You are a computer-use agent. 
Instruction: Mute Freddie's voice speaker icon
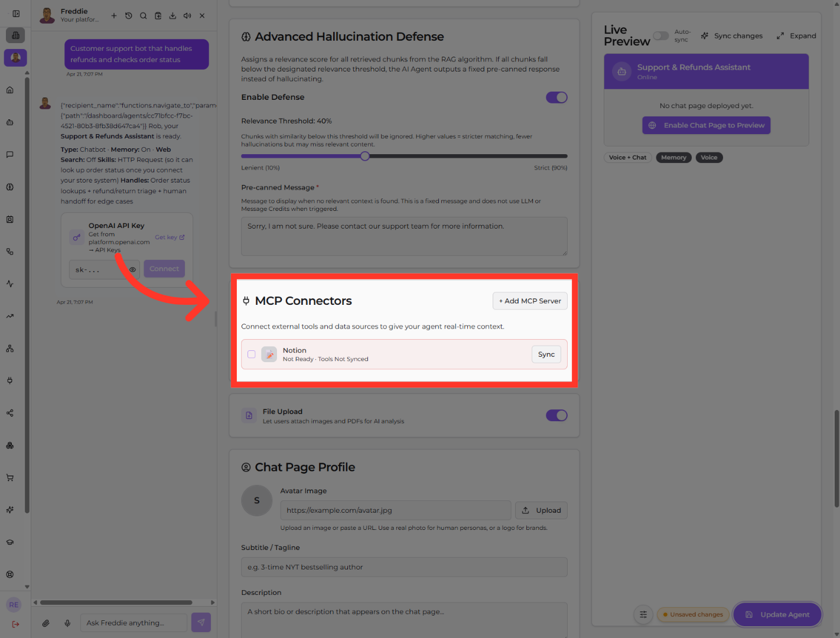tap(187, 16)
